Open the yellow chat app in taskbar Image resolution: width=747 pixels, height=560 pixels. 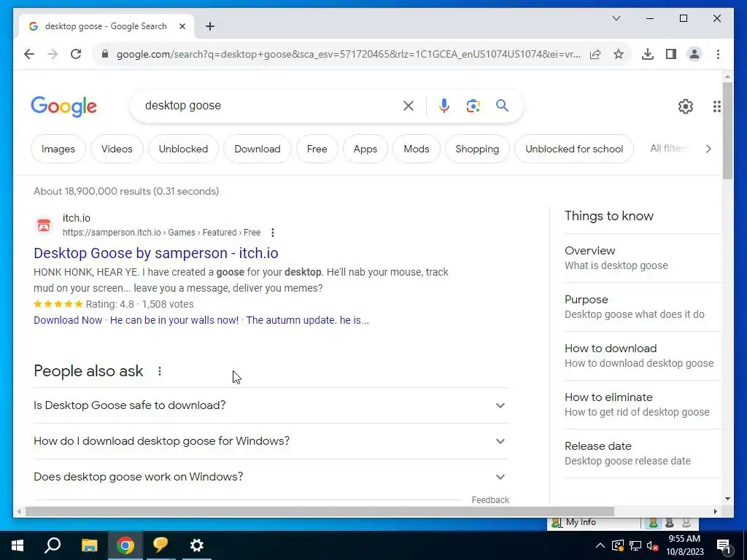click(160, 545)
